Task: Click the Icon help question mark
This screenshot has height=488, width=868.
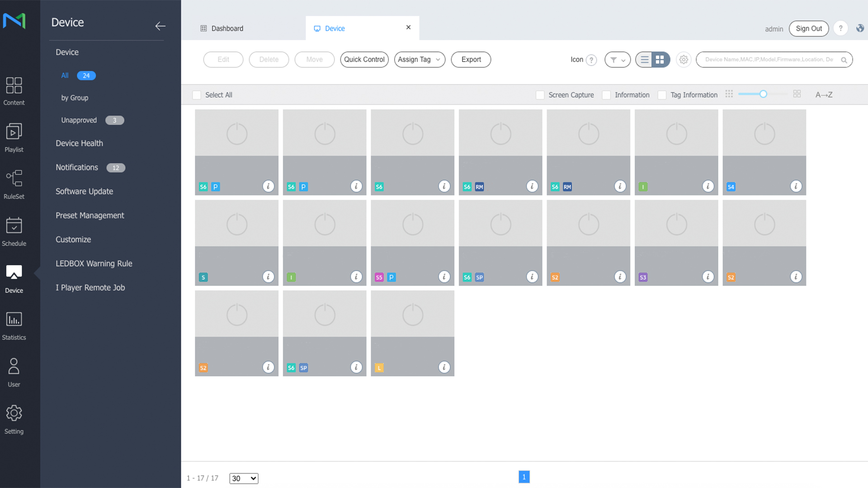Action: pyautogui.click(x=591, y=60)
